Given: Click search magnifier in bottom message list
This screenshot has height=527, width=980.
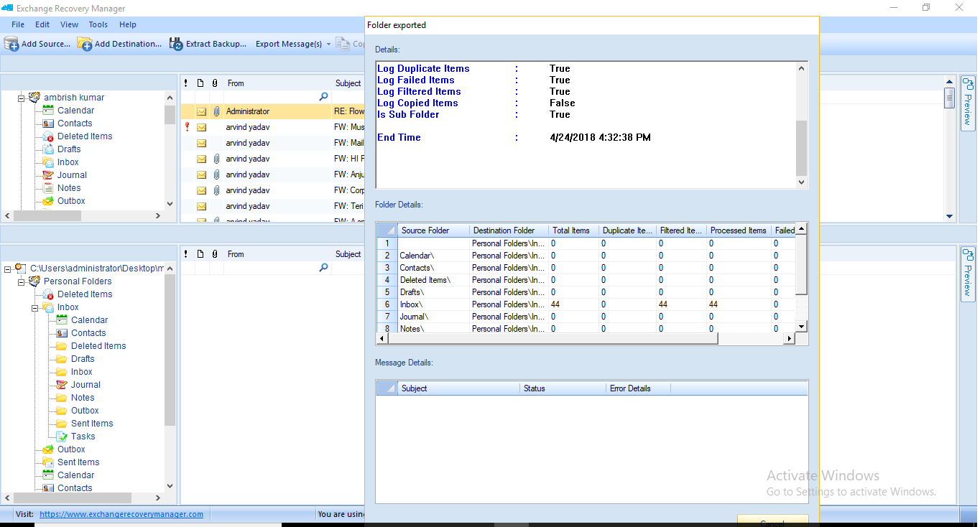Looking at the screenshot, I should (323, 267).
